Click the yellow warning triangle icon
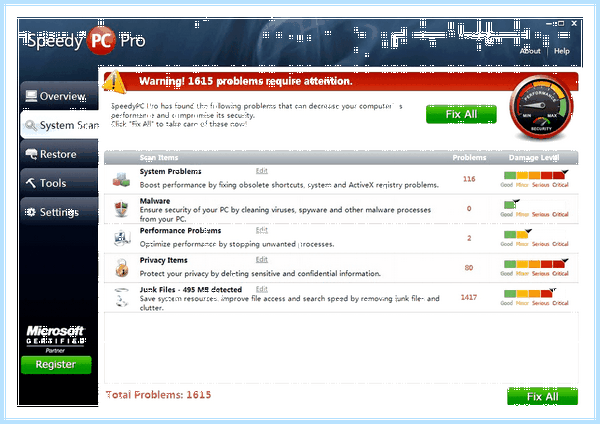 [114, 82]
